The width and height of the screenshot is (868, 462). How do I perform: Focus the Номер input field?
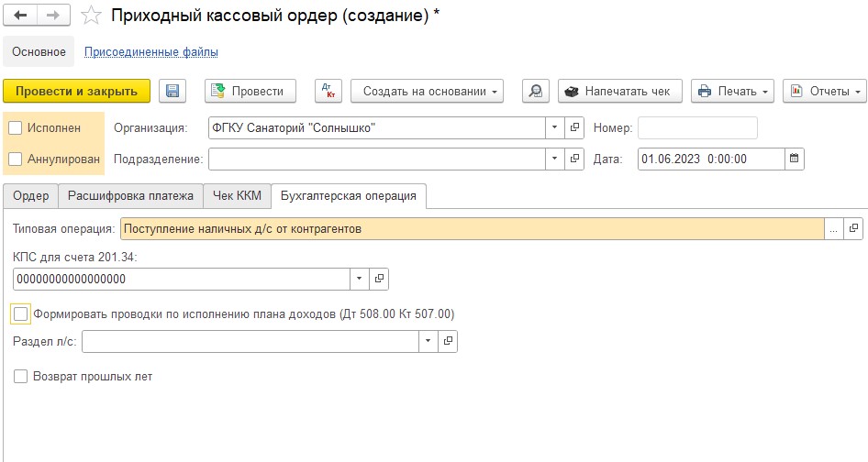pos(697,127)
